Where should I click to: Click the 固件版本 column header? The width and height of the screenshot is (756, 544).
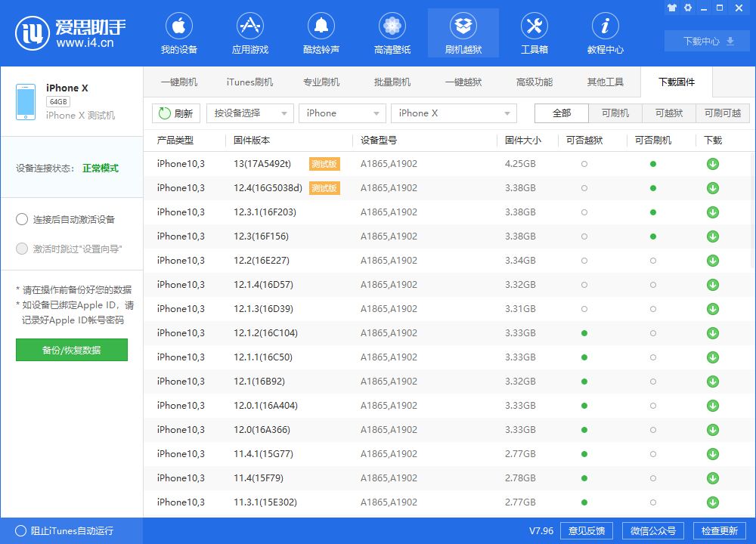252,141
